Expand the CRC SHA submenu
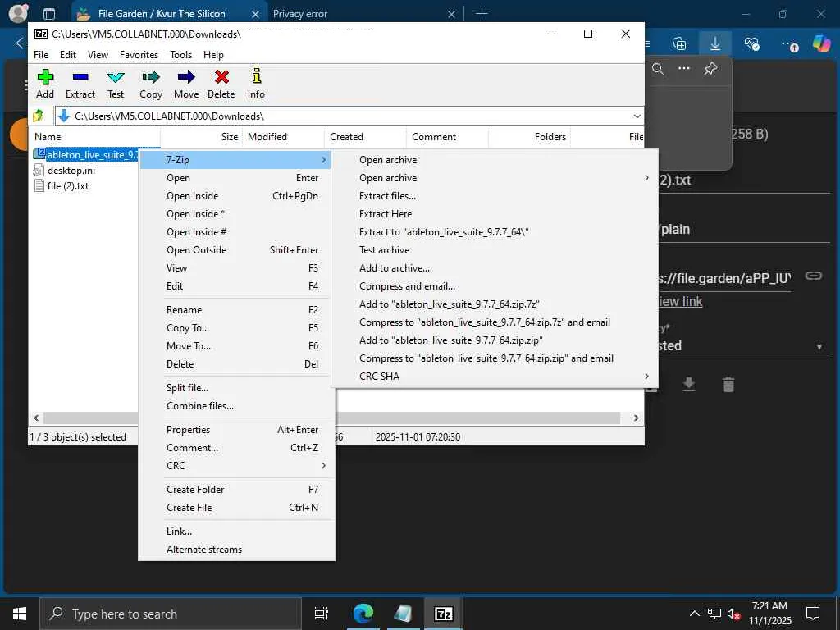Screen dimensions: 840x630 coord(646,376)
